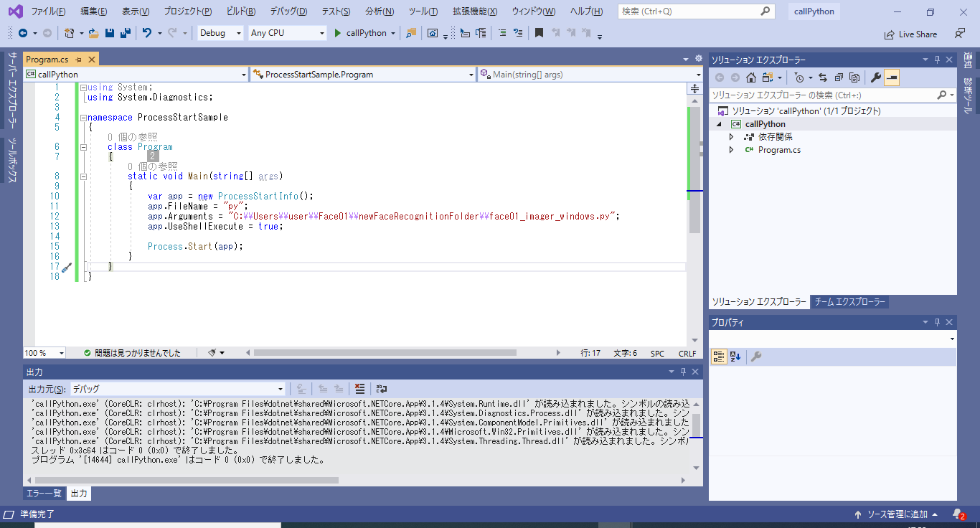Image resolution: width=980 pixels, height=528 pixels.
Task: Click Collapse All icon in Solution Explorer
Action: (838, 77)
